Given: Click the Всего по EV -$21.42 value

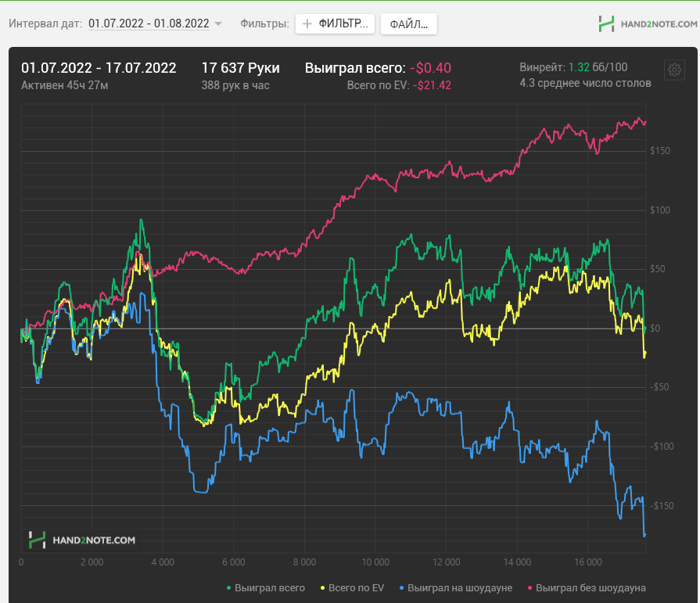Looking at the screenshot, I should 399,85.
